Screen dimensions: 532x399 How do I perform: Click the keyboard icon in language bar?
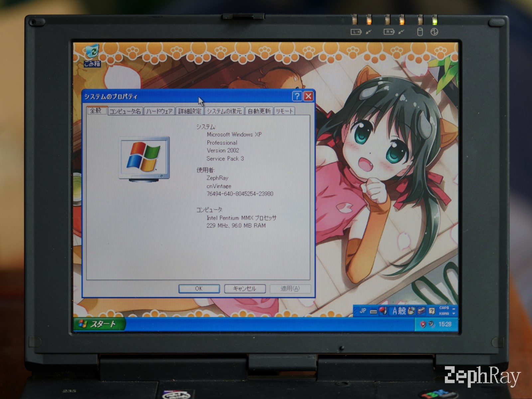(x=373, y=312)
